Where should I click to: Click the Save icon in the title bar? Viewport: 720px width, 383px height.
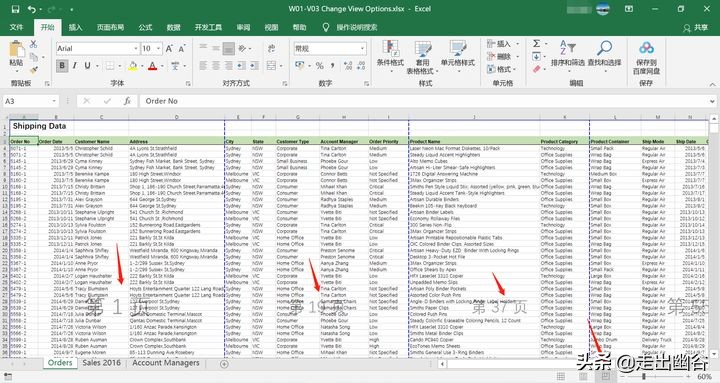point(16,9)
